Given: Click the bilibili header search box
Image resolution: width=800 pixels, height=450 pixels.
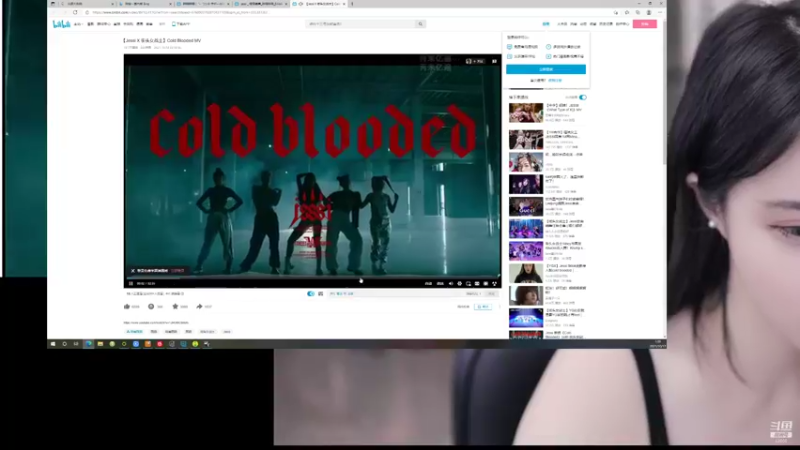Looking at the screenshot, I should point(361,24).
